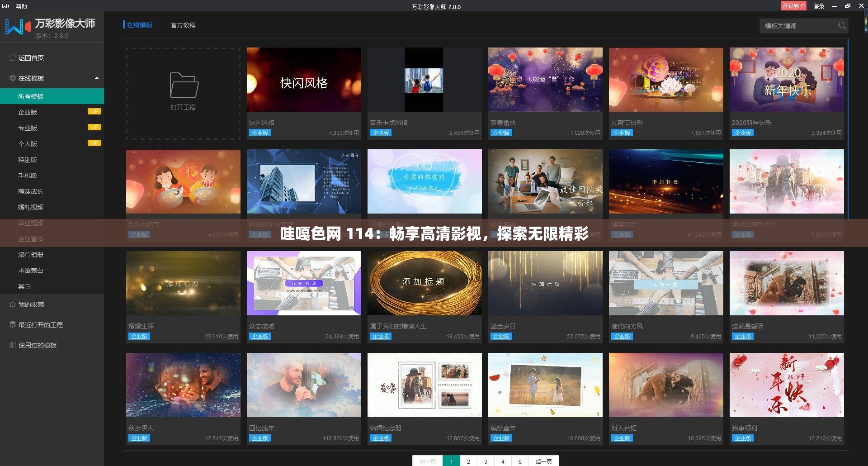Screen dimensions: 868x466
Task: Click the 25,610次使用 usage count
Action: 221,336
